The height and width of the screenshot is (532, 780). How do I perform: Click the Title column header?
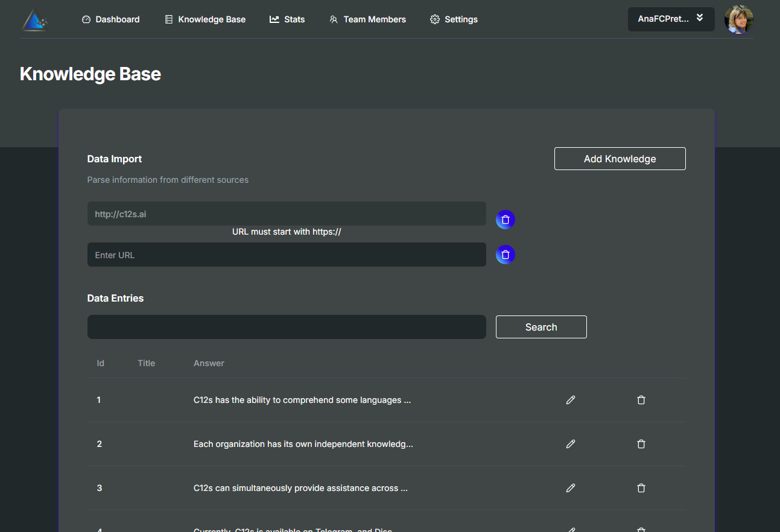pos(147,363)
